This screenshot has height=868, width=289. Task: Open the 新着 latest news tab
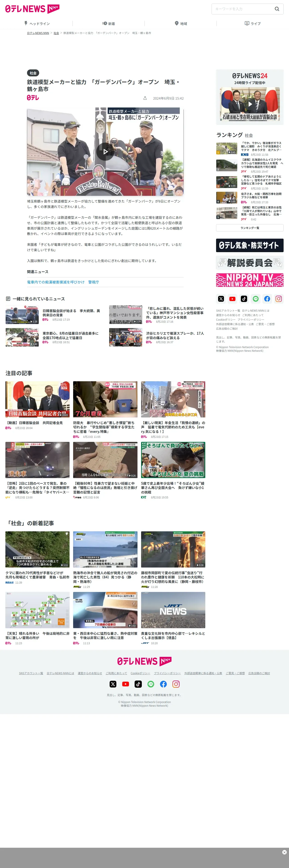pyautogui.click(x=109, y=24)
